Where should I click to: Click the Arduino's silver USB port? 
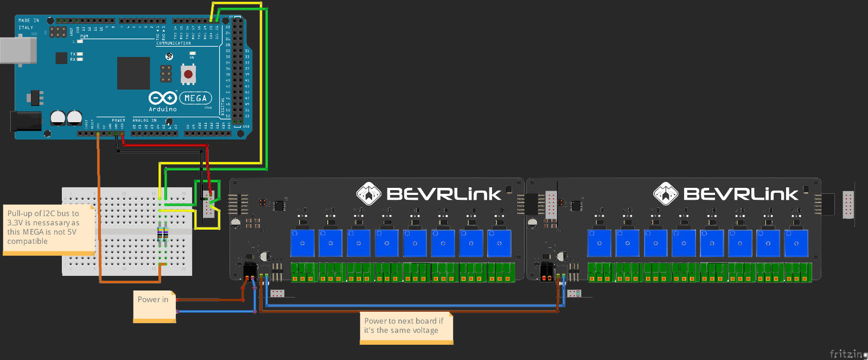click(x=18, y=50)
